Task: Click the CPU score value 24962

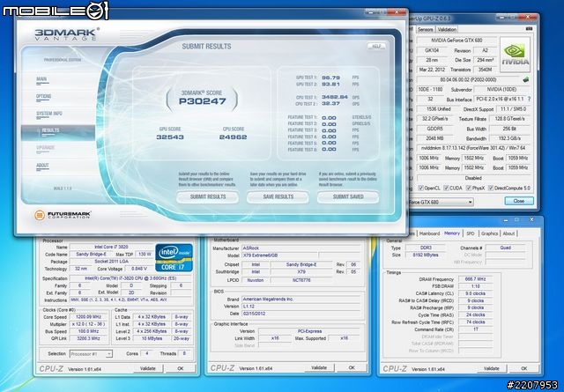Action: pyautogui.click(x=233, y=137)
